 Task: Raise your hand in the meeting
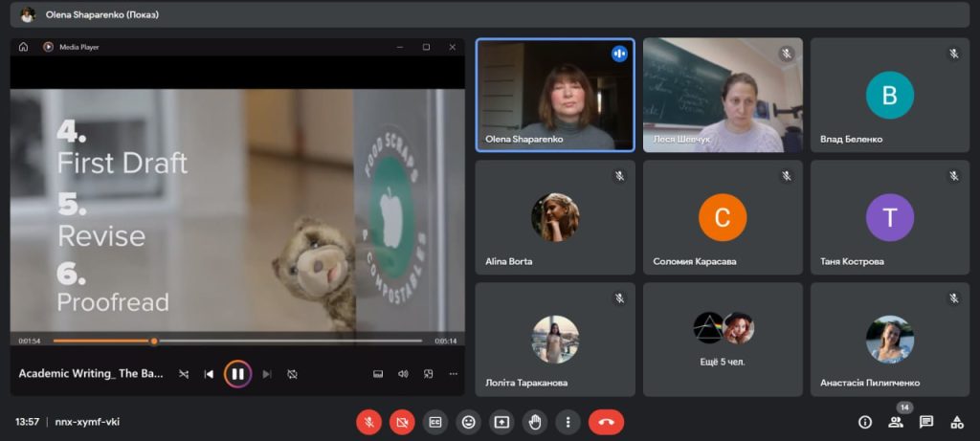tap(535, 422)
